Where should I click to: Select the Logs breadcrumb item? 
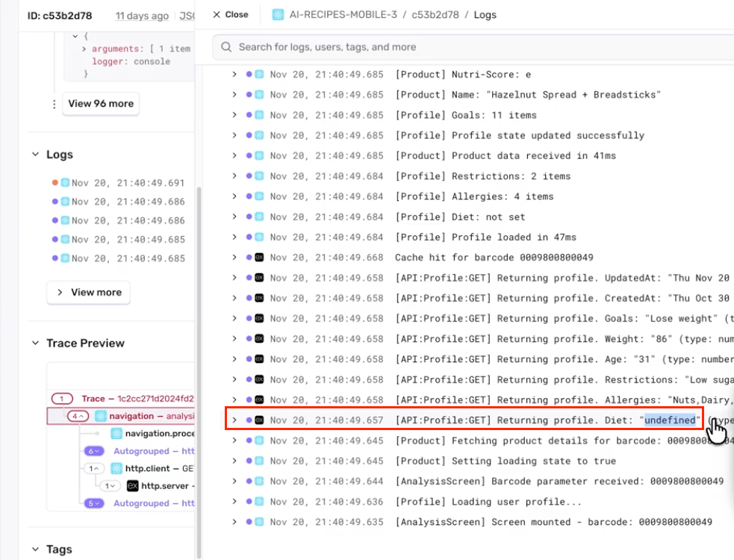485,14
